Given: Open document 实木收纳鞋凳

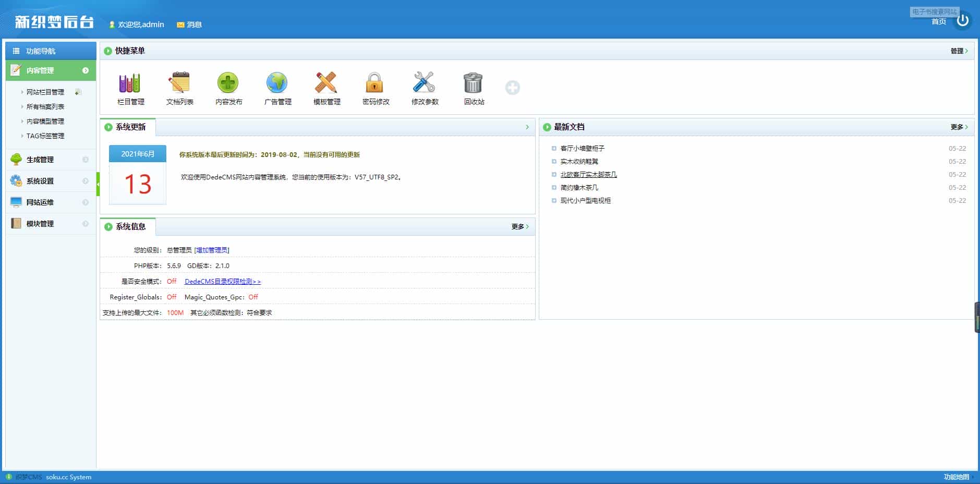Looking at the screenshot, I should pyautogui.click(x=579, y=162).
